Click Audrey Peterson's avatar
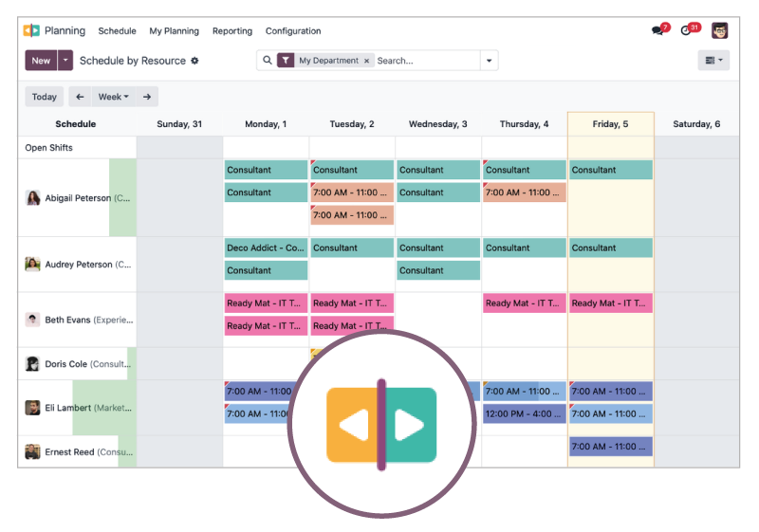Screen dimensions: 759x532 [32, 264]
